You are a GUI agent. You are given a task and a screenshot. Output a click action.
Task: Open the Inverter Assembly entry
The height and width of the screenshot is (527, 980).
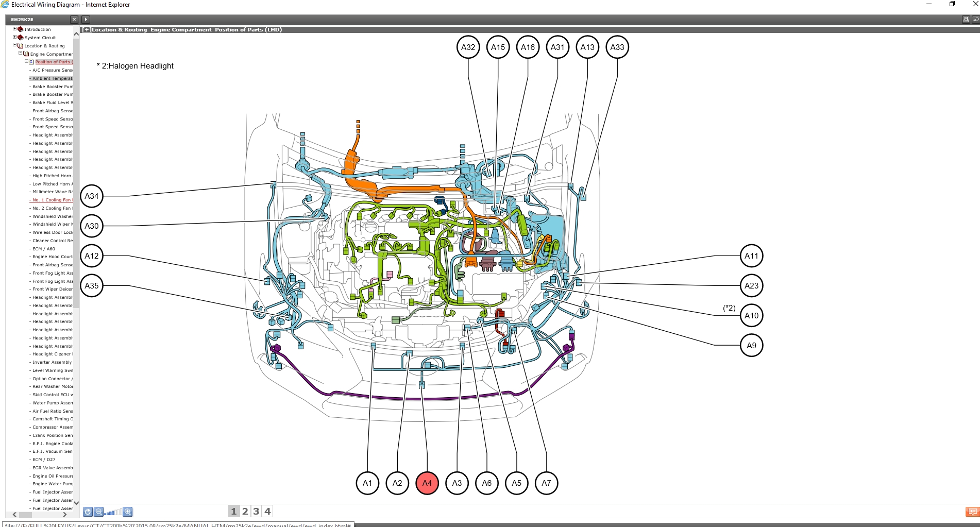click(x=52, y=362)
